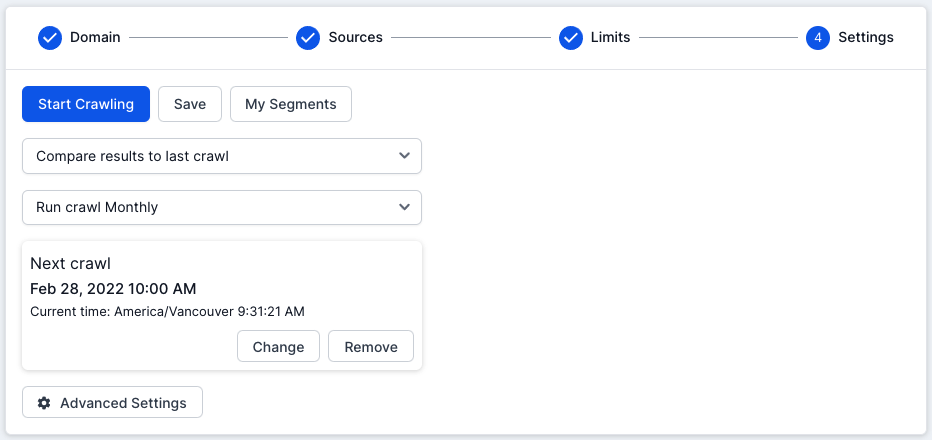Open the Compare results to last crawl dropdown
This screenshot has height=440, width=932.
point(222,156)
